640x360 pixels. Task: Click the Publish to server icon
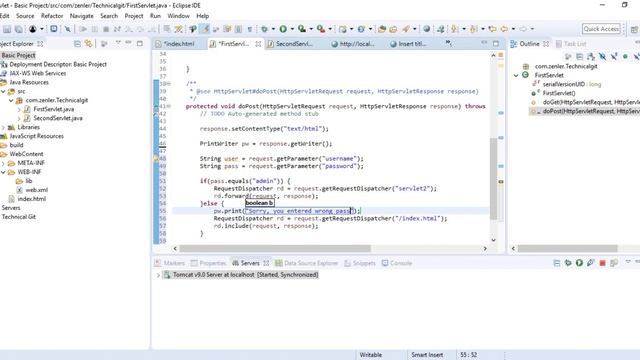coord(613,263)
